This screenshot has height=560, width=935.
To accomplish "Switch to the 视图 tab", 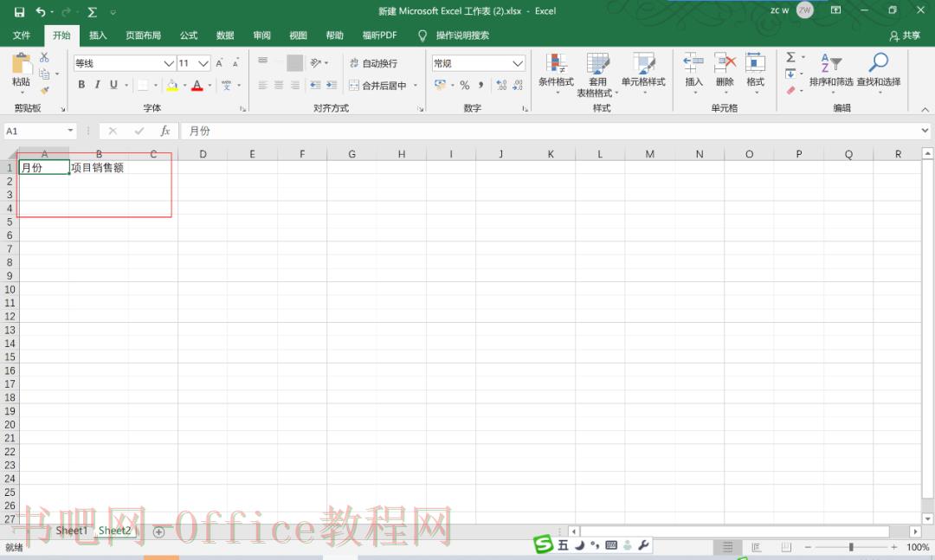I will [298, 35].
